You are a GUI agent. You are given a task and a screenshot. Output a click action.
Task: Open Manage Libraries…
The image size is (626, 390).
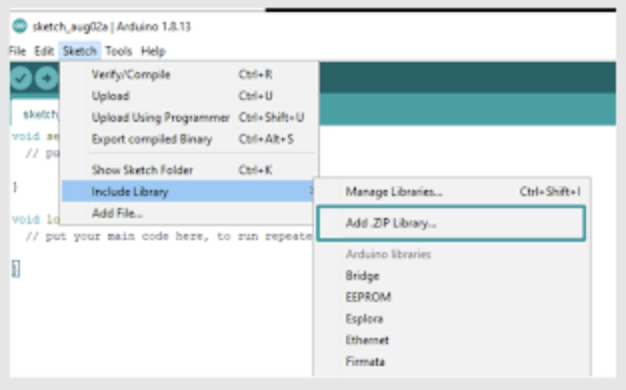[x=451, y=192]
